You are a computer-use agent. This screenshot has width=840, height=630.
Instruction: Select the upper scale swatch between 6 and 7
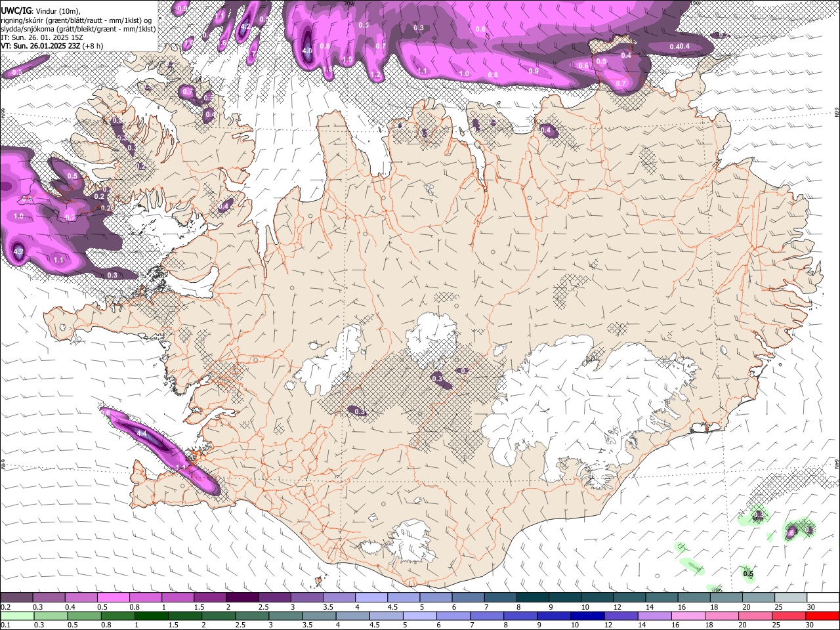coord(467,597)
